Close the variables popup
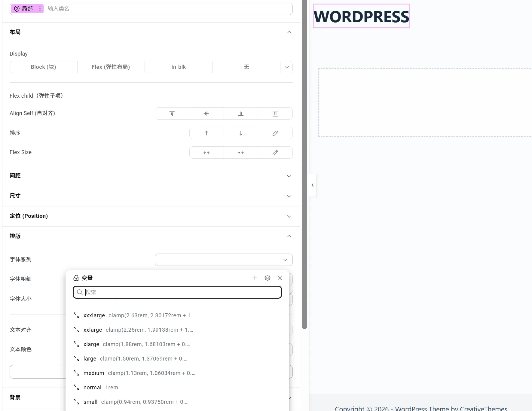Viewport: 532px width, 411px height. [280, 278]
